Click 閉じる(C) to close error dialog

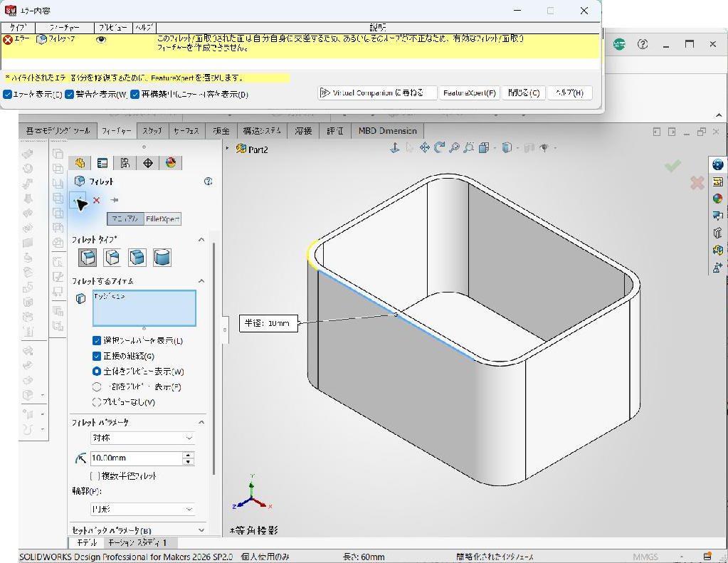pos(524,93)
